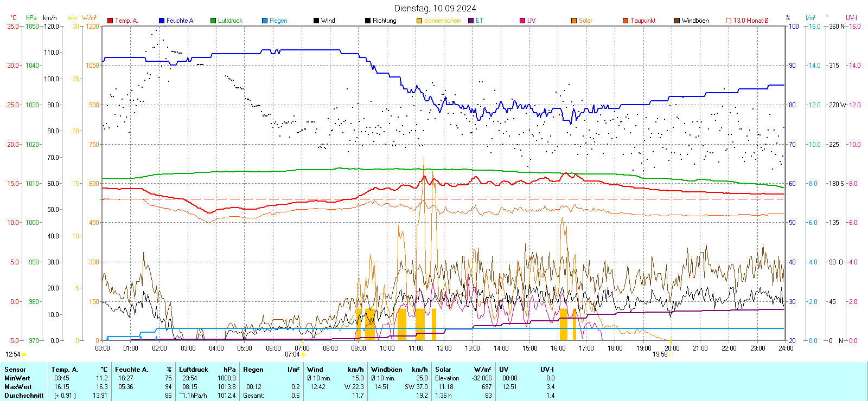Click the red Temp. A. legend square
Viewport: 868px width, 401px height.
(x=110, y=21)
